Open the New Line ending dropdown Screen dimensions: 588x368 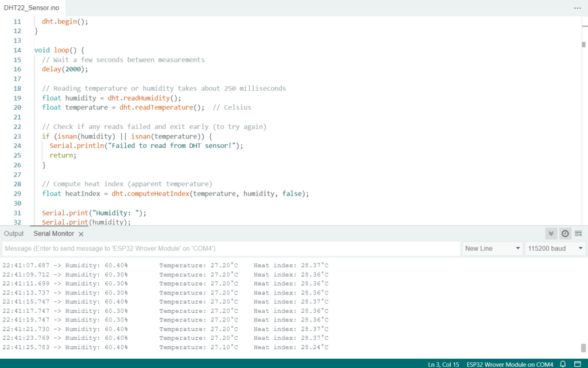[492, 248]
